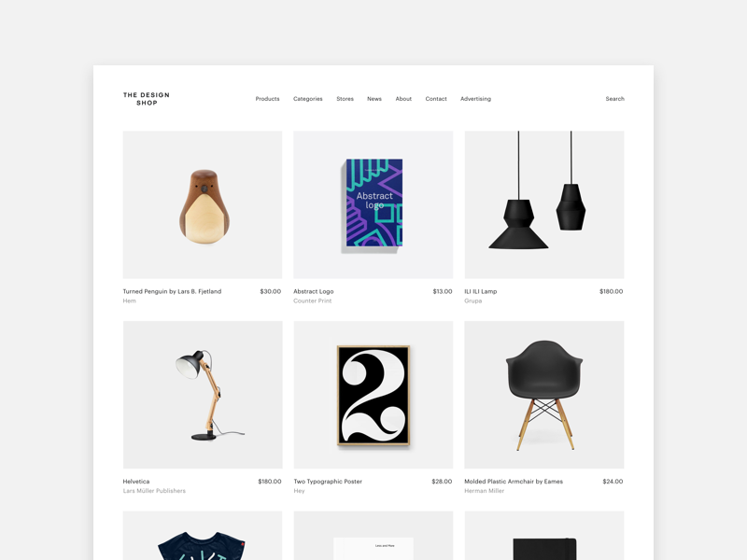The height and width of the screenshot is (560, 747).
Task: Open the black Eames armchair image
Action: [x=544, y=395]
